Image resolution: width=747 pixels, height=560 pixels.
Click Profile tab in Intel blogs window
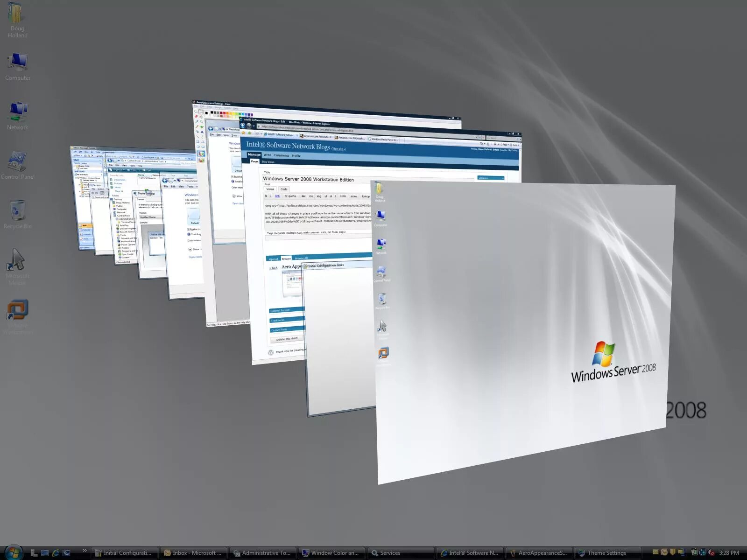point(296,156)
